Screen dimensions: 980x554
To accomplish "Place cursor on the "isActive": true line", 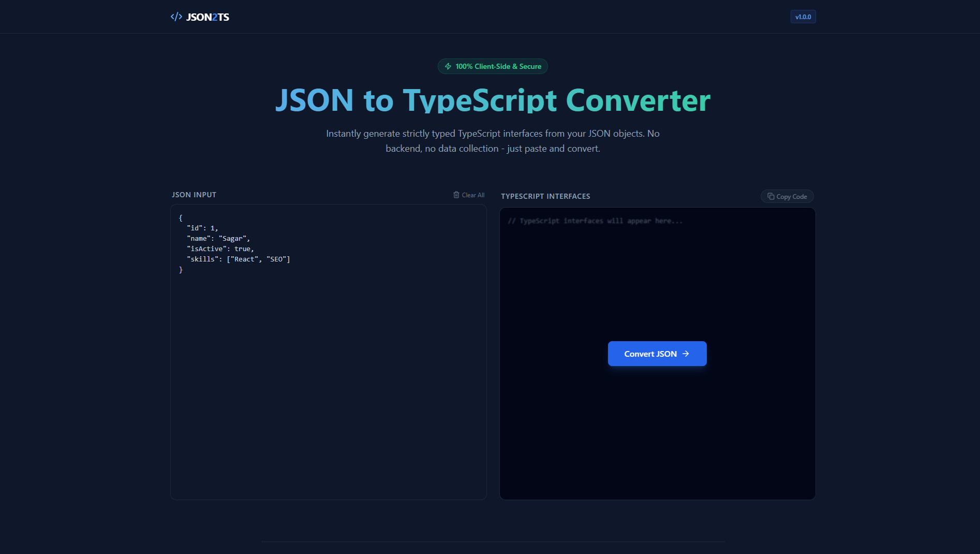I will pos(220,249).
